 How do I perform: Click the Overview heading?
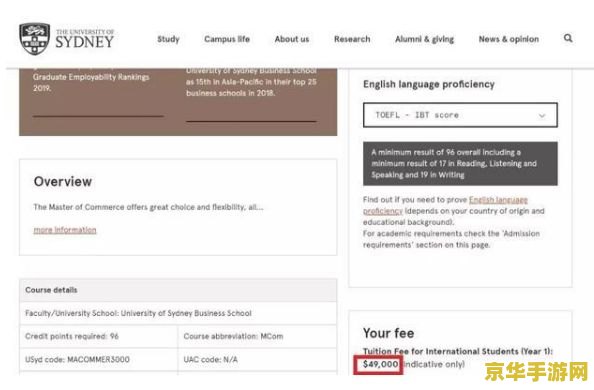63,182
